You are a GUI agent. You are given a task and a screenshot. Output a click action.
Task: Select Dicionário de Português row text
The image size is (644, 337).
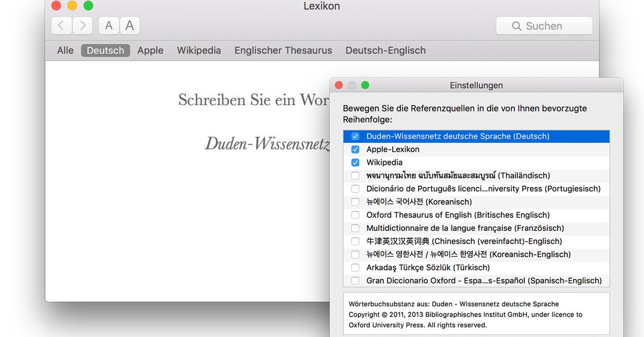point(484,189)
